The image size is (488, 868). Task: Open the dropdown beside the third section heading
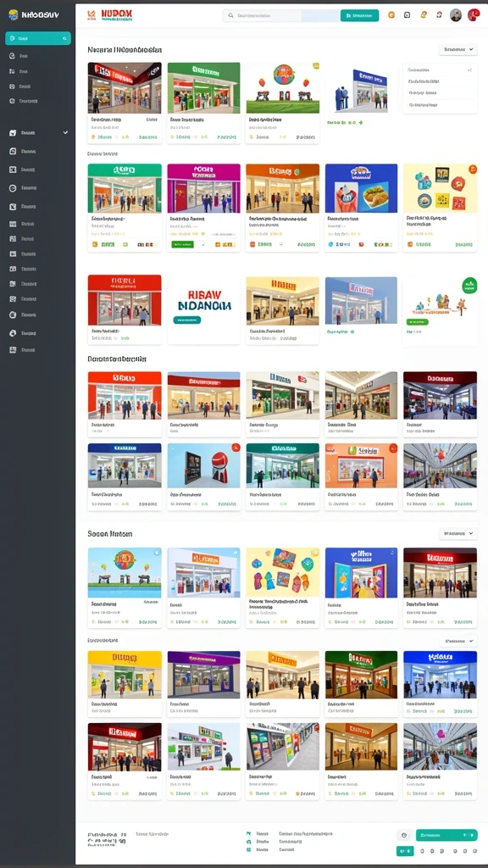tap(457, 534)
